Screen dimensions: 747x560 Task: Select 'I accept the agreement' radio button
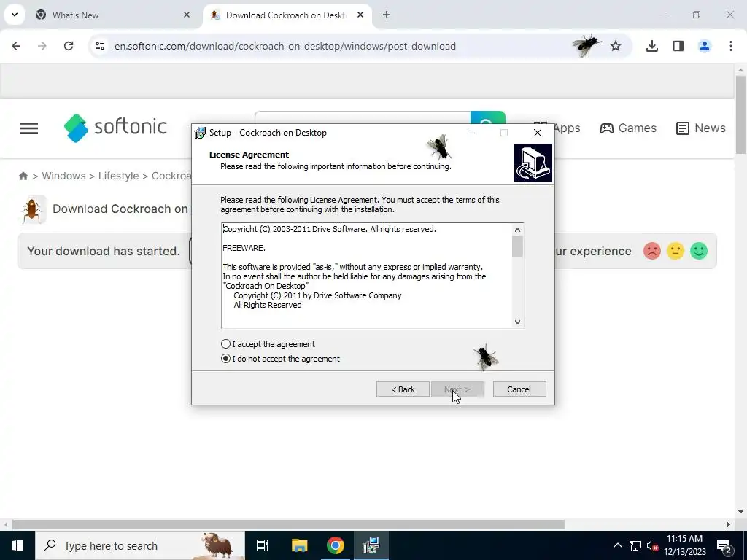[x=226, y=344]
